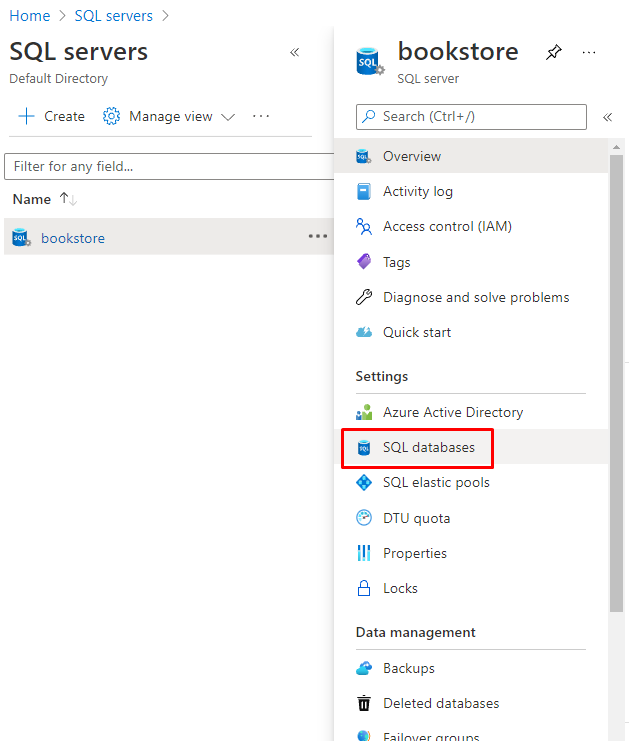Click the Settings section heading
Viewport: 629px width, 741px height.
(x=381, y=376)
